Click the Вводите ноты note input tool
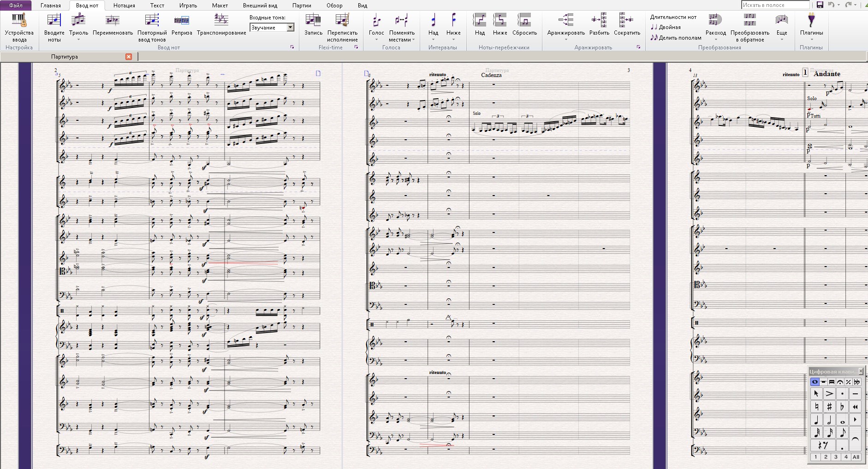868x469 pixels. coord(54,28)
